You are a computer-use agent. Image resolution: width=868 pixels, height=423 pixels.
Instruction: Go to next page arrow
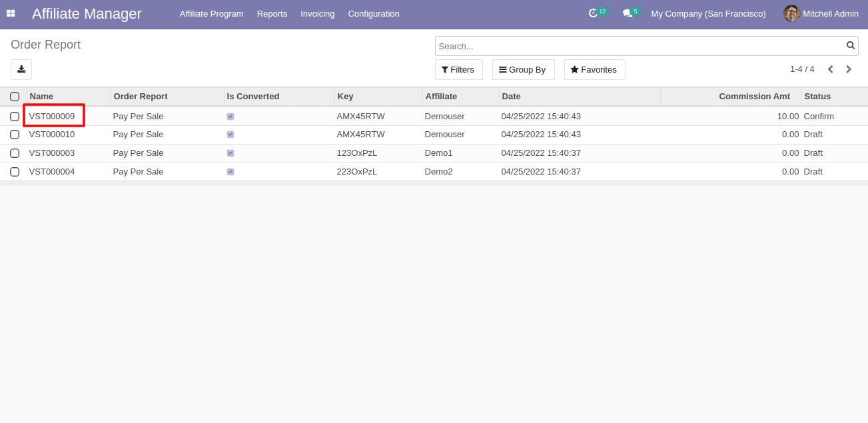coord(849,69)
